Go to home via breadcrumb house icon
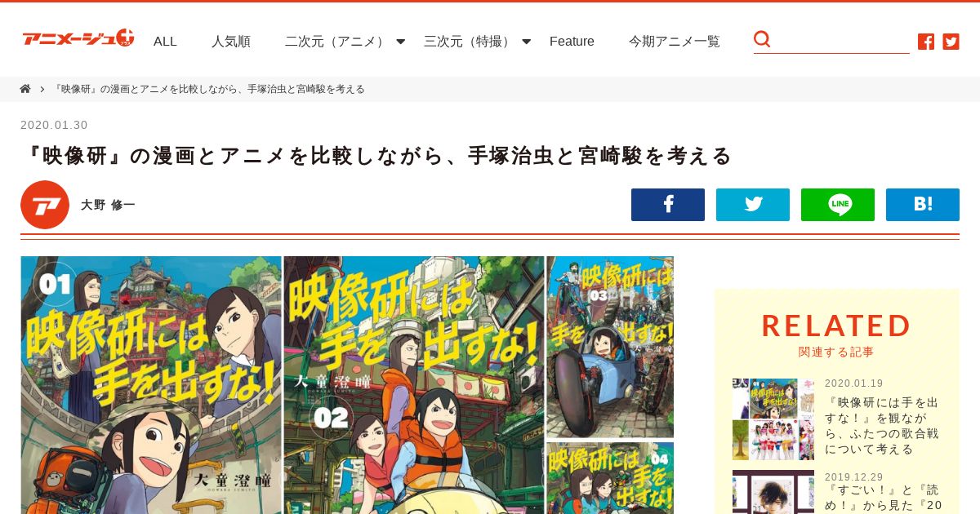The height and width of the screenshot is (514, 980). (x=25, y=89)
